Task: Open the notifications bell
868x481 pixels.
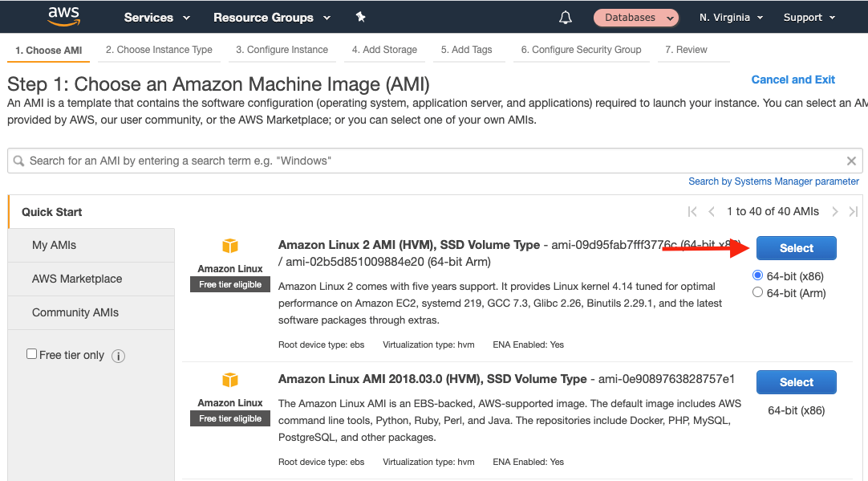Action: tap(565, 17)
